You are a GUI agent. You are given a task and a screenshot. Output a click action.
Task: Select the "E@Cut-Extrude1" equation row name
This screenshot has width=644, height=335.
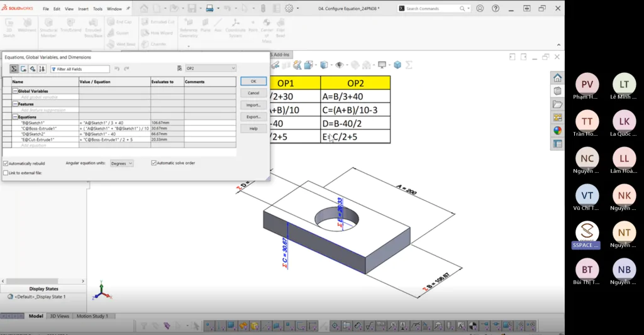(37, 140)
